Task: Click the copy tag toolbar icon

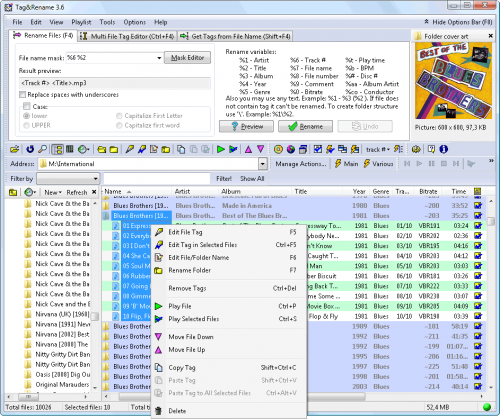Action: pos(181,149)
